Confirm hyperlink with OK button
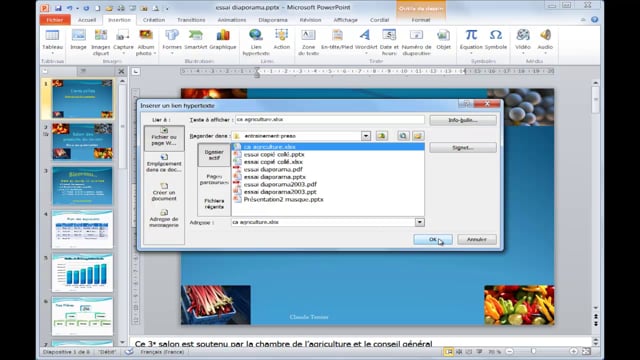The width and height of the screenshot is (640, 360). (x=433, y=240)
